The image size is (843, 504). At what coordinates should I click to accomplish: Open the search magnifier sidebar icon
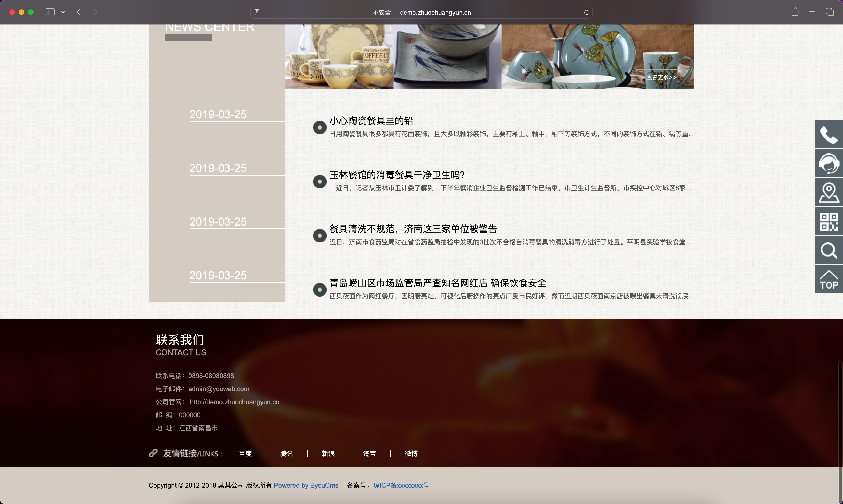point(829,250)
